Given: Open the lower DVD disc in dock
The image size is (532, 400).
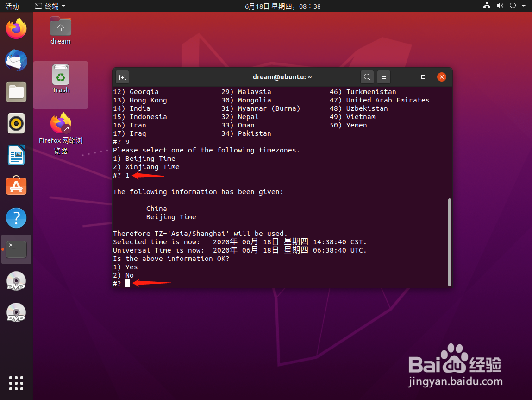Looking at the screenshot, I should pyautogui.click(x=16, y=312).
